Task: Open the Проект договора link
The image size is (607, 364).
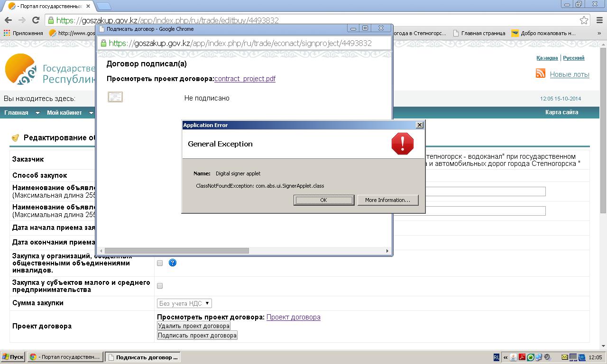Action: (293, 317)
